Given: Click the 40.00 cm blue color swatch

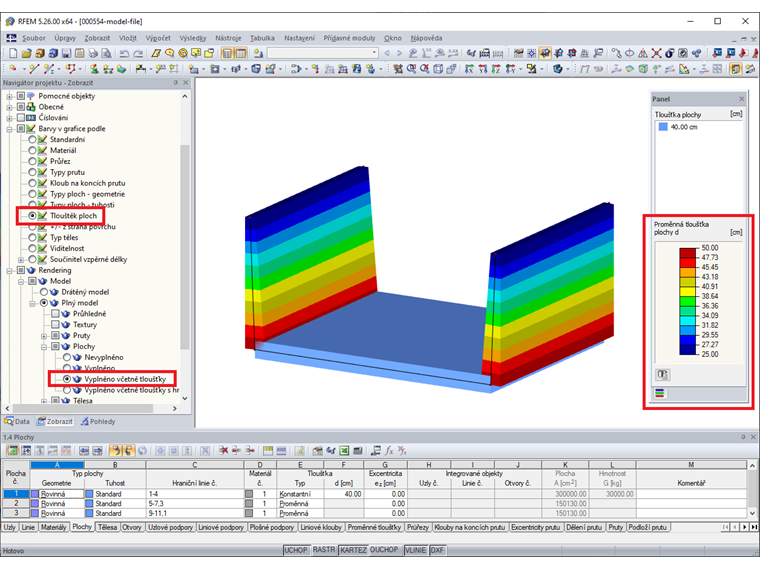Looking at the screenshot, I should click(663, 127).
